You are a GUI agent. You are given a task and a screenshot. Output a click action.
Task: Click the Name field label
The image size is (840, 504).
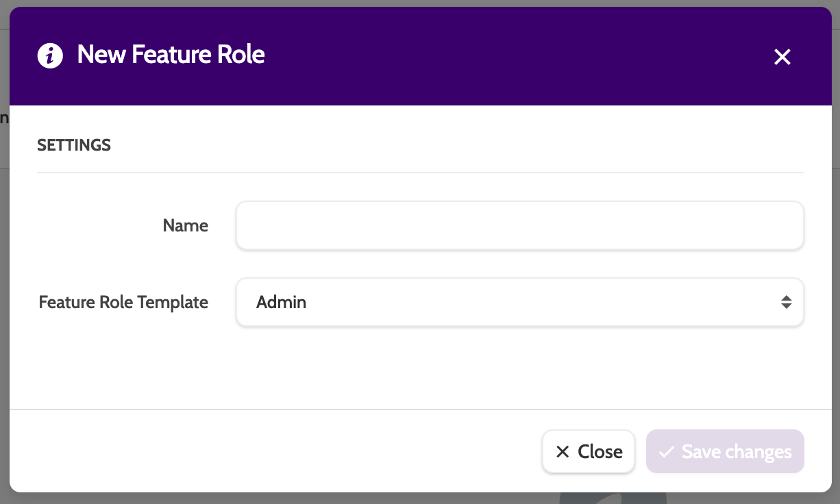(x=185, y=226)
